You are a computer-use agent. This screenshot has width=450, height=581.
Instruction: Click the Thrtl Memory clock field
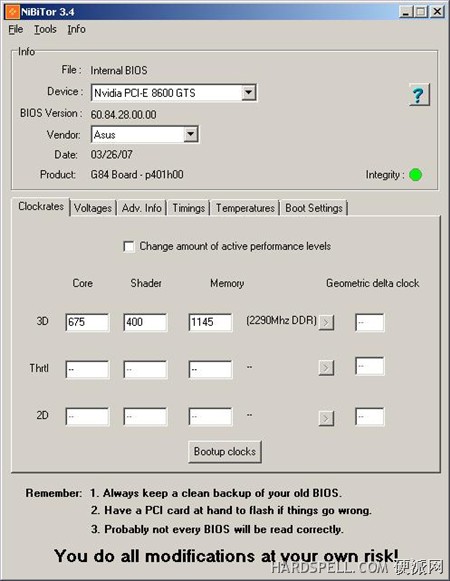pos(211,369)
